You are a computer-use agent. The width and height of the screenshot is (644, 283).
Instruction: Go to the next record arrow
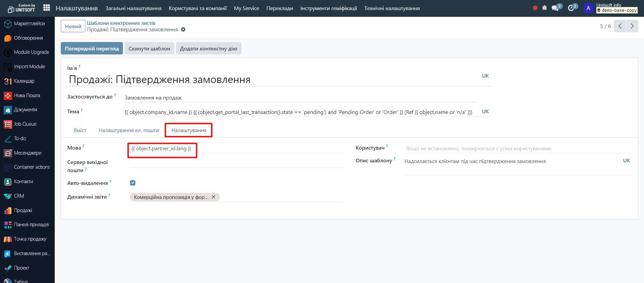[x=632, y=26]
